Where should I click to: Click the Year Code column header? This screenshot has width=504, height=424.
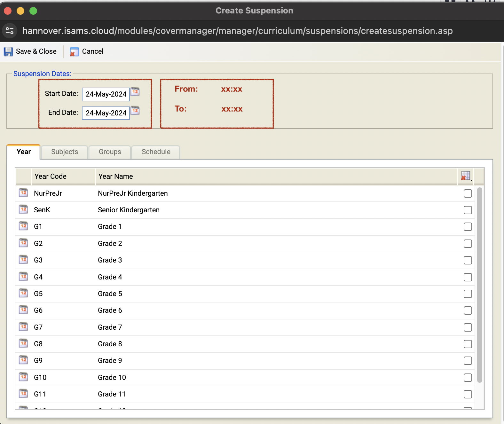[x=51, y=177]
